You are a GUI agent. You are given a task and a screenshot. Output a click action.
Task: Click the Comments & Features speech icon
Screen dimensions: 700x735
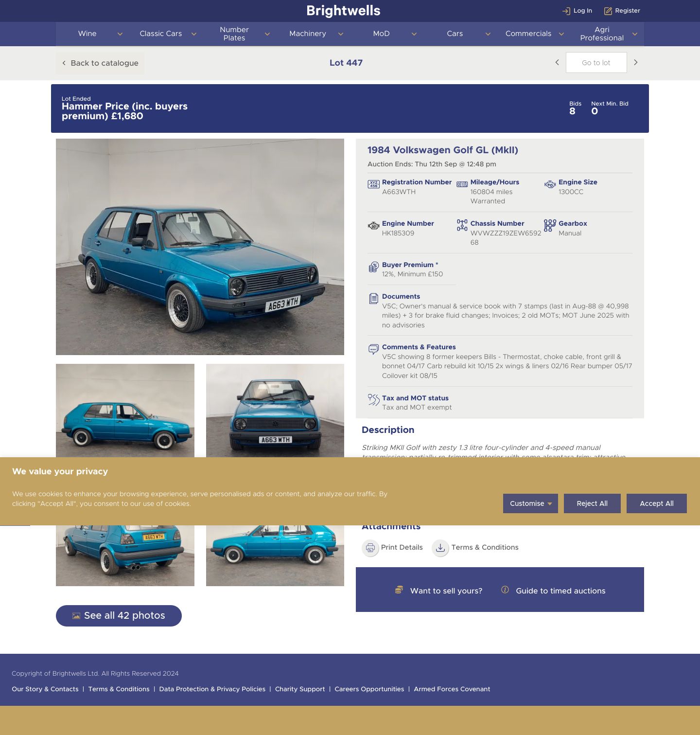click(x=373, y=349)
